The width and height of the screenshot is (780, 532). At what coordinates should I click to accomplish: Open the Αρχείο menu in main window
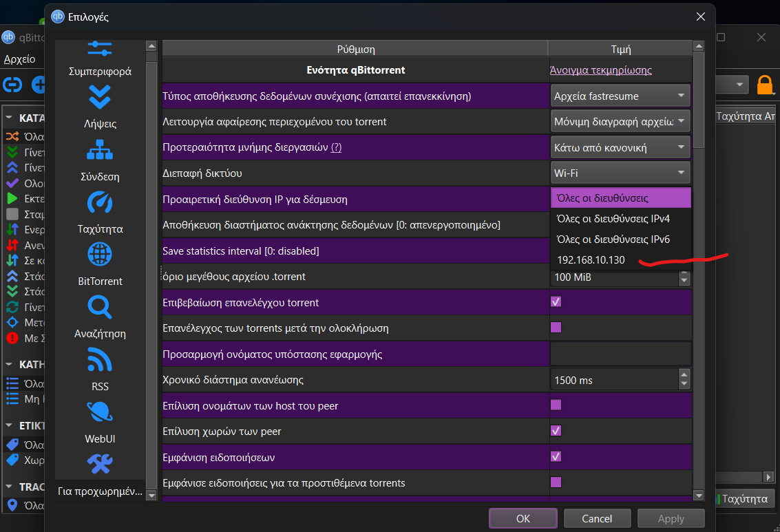tap(20, 59)
